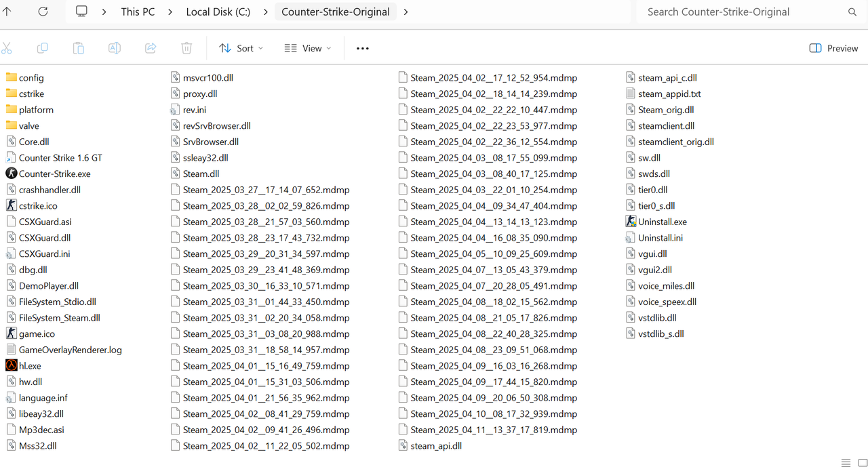Click the refresh arrow icon

point(43,12)
